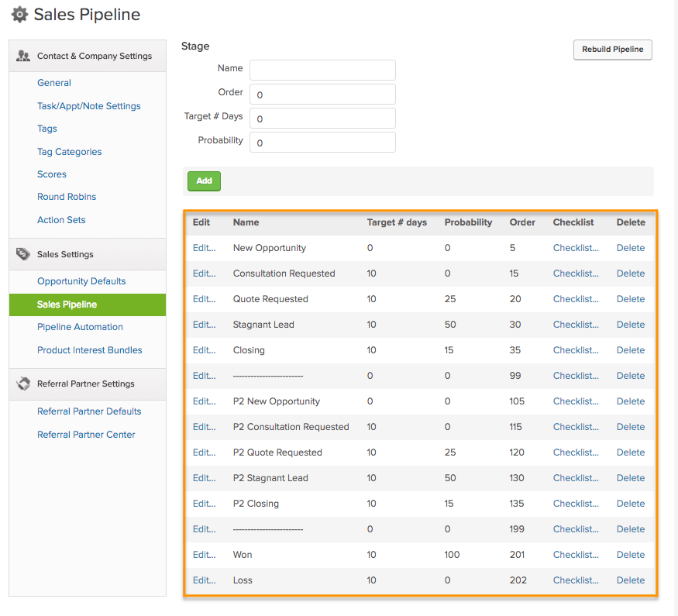Click the tools icon next to Sales Settings

(x=22, y=253)
